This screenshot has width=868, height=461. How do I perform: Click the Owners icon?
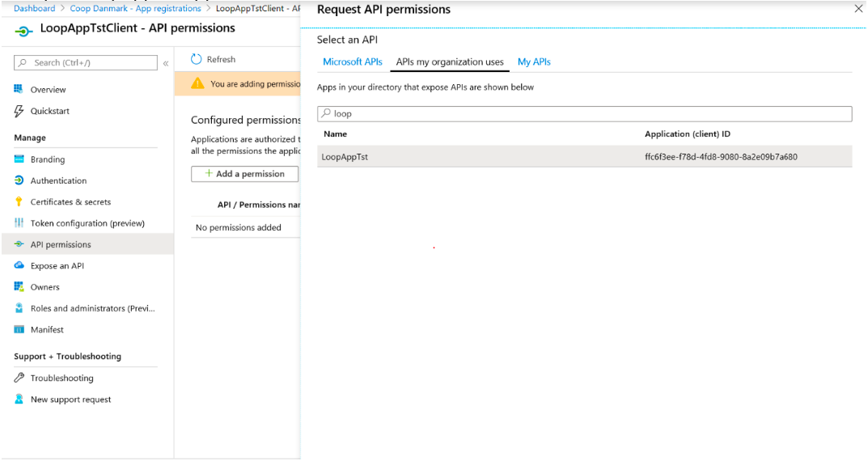19,286
